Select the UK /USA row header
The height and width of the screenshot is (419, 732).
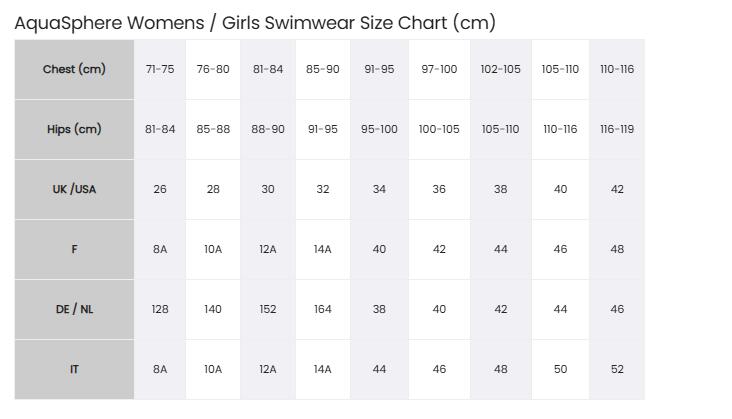(x=74, y=189)
